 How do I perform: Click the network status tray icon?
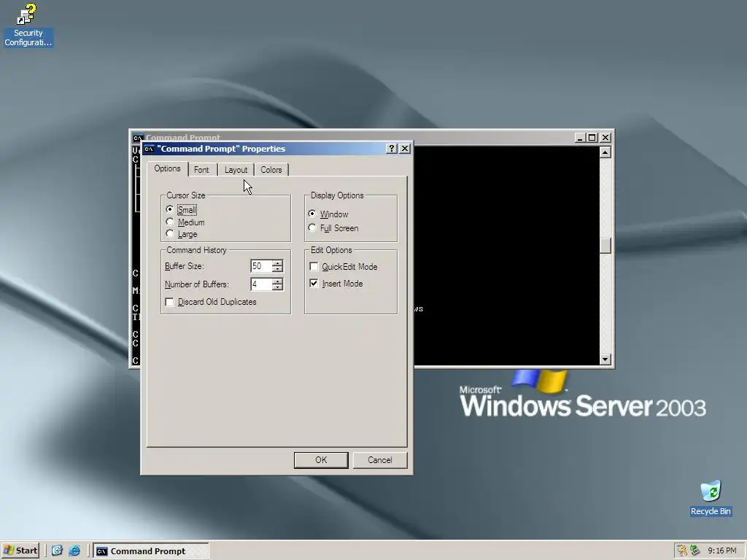click(x=695, y=551)
